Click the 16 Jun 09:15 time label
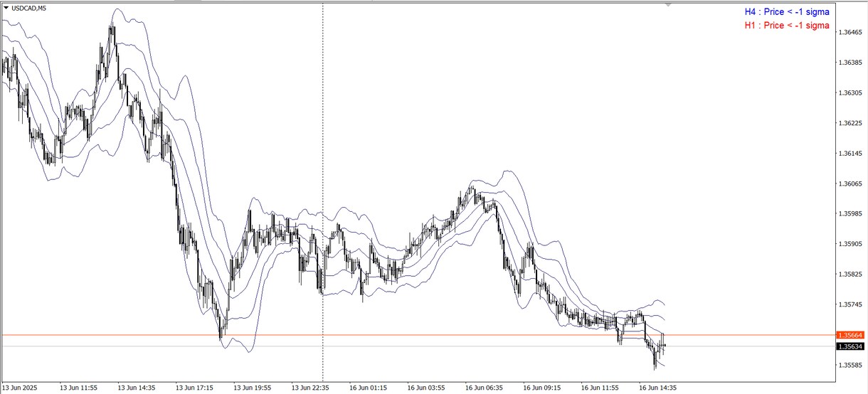Viewport: 868px width, 394px height. click(x=543, y=388)
